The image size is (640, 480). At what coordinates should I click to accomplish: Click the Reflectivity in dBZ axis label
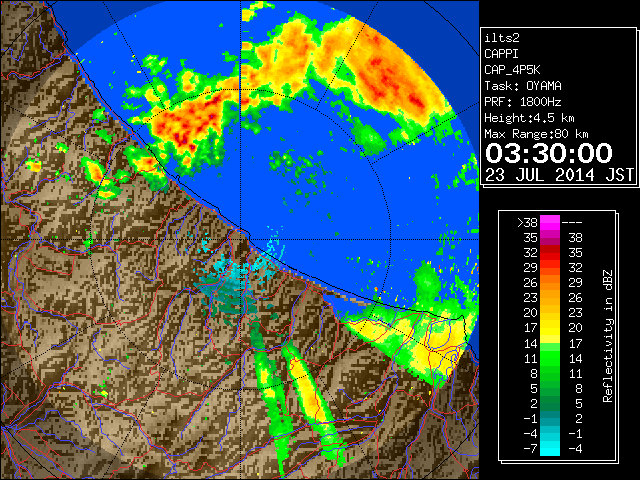(608, 336)
